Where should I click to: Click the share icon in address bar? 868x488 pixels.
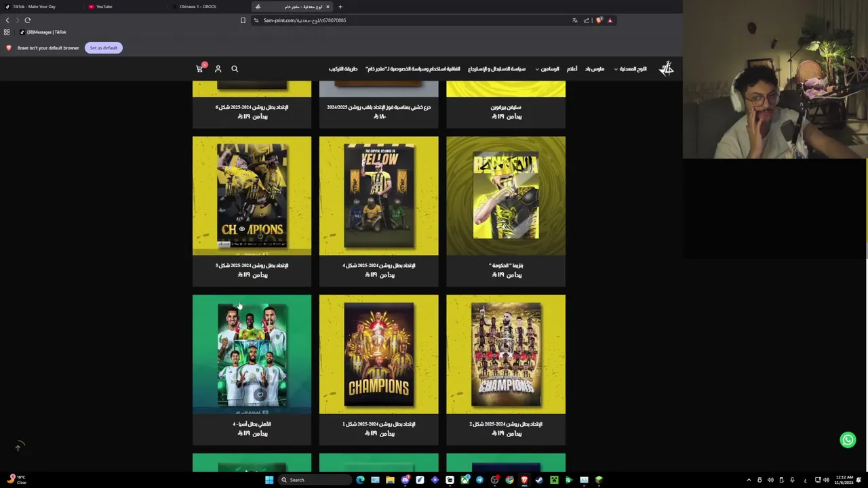tap(587, 20)
